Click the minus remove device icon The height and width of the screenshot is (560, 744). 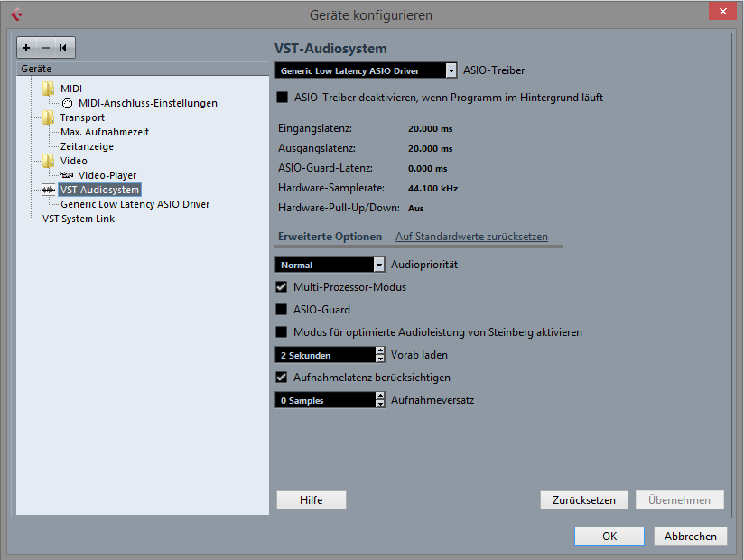45,48
